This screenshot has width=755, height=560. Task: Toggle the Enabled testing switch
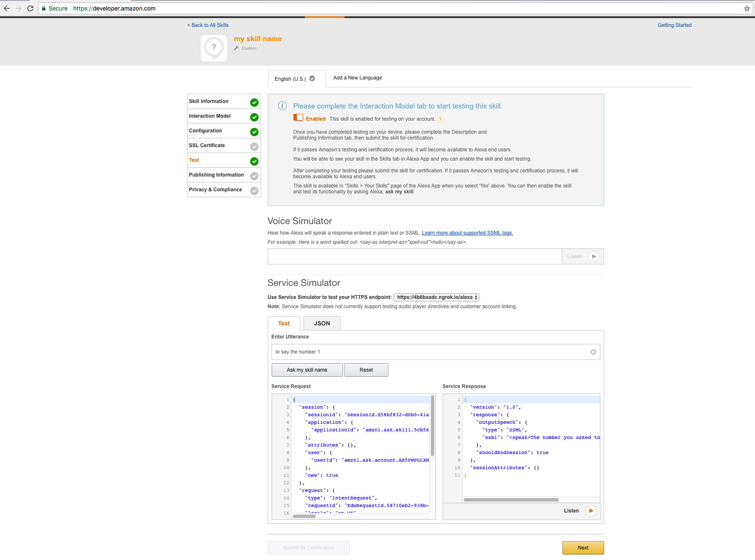click(298, 118)
